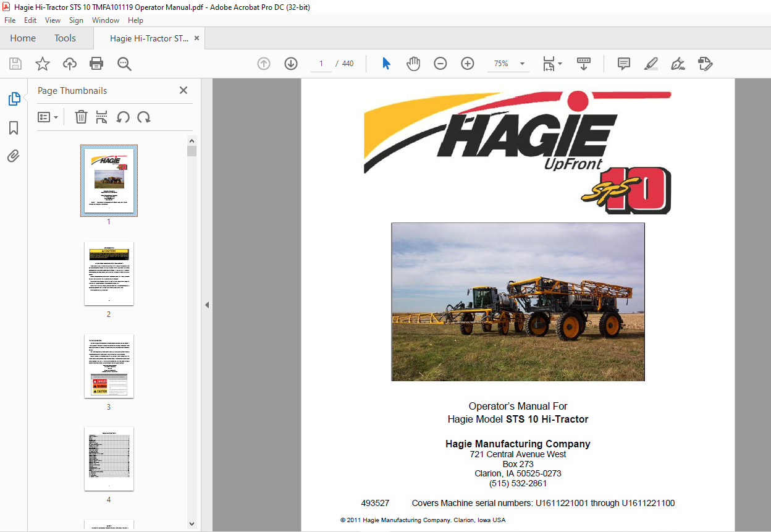This screenshot has width=771, height=532.
Task: Zoom out with the minus icon
Action: [440, 64]
